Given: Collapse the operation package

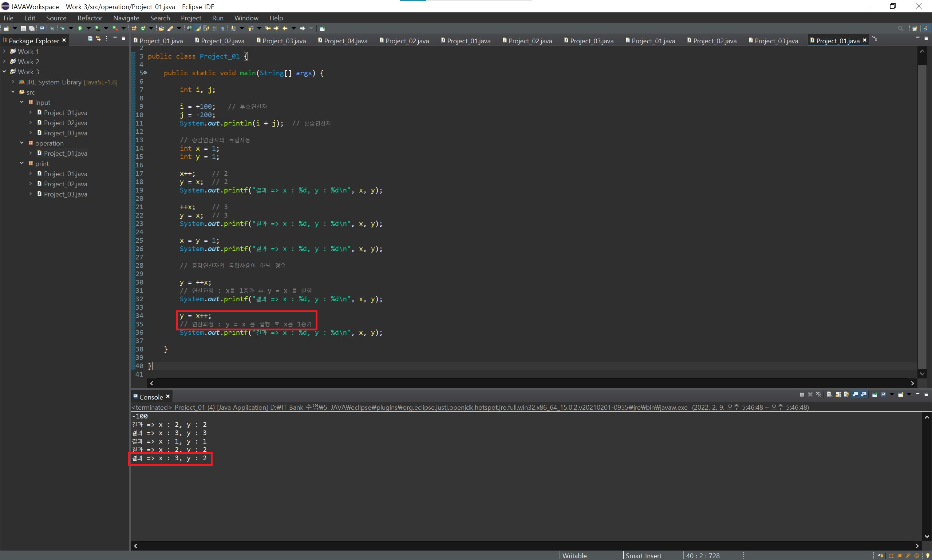Looking at the screenshot, I should [x=21, y=143].
